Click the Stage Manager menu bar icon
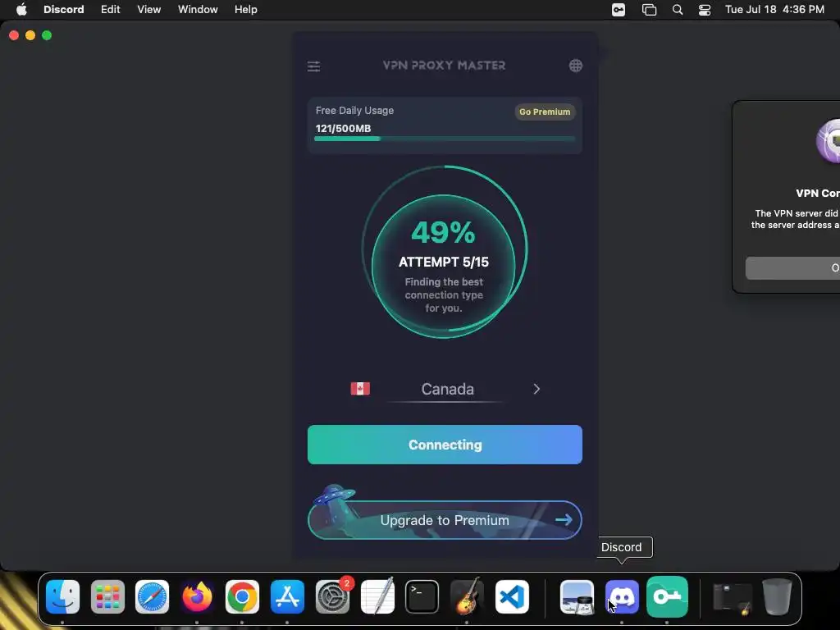Screen dimensions: 840x630 (649, 10)
